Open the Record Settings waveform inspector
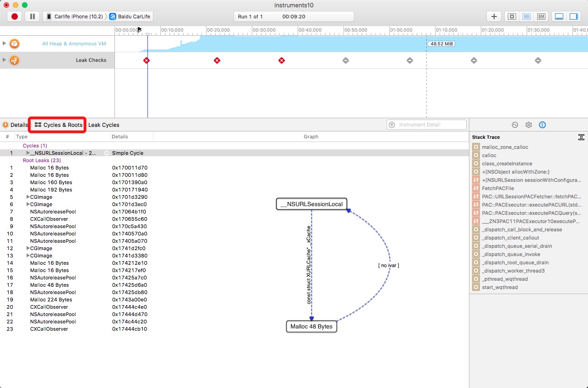Image resolution: width=588 pixels, height=388 pixels. pyautogui.click(x=515, y=125)
